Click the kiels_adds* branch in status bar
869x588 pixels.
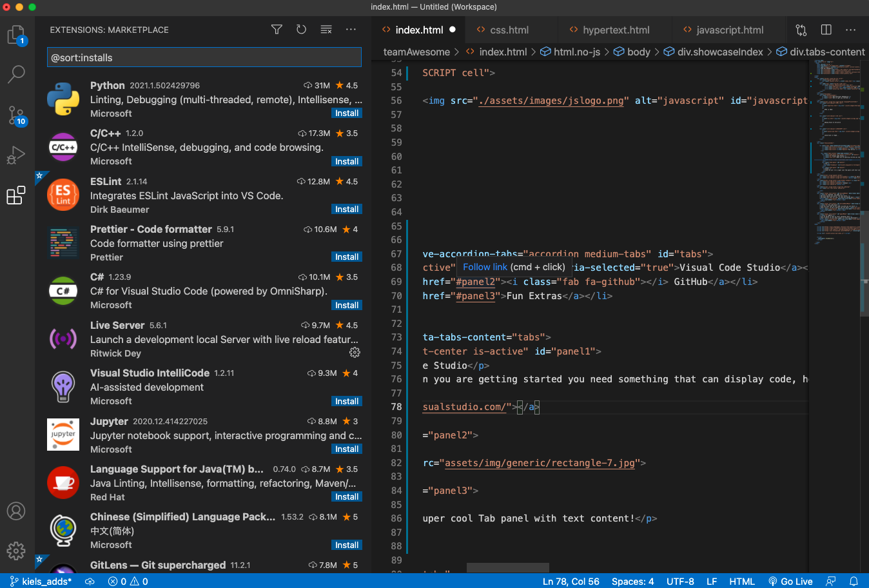pos(40,581)
